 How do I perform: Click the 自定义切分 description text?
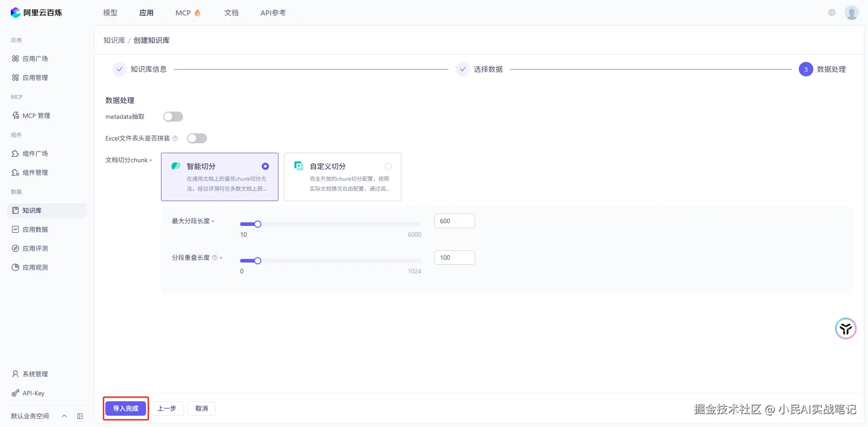pyautogui.click(x=349, y=184)
